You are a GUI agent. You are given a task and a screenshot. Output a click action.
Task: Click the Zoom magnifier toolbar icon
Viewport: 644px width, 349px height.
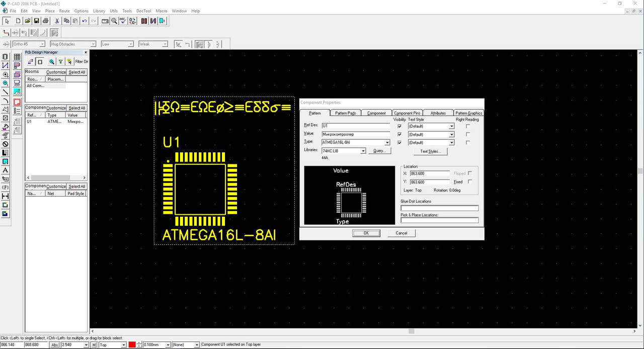pyautogui.click(x=114, y=21)
